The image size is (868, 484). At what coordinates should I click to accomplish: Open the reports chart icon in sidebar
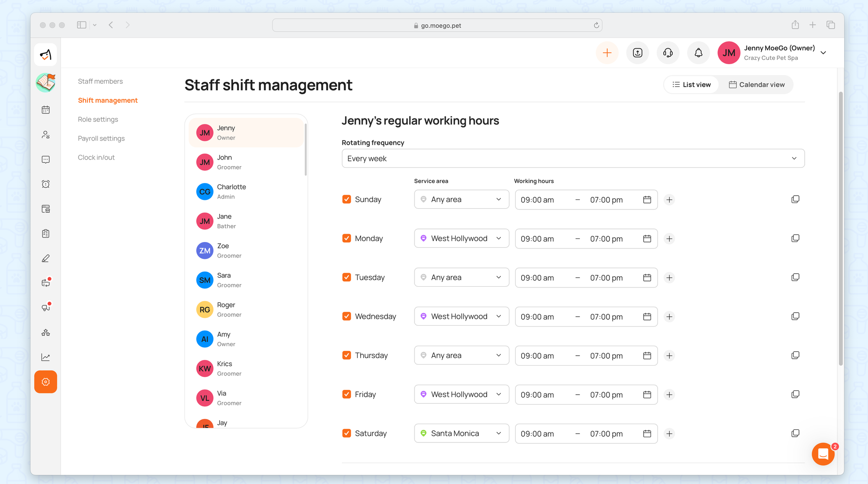[46, 357]
